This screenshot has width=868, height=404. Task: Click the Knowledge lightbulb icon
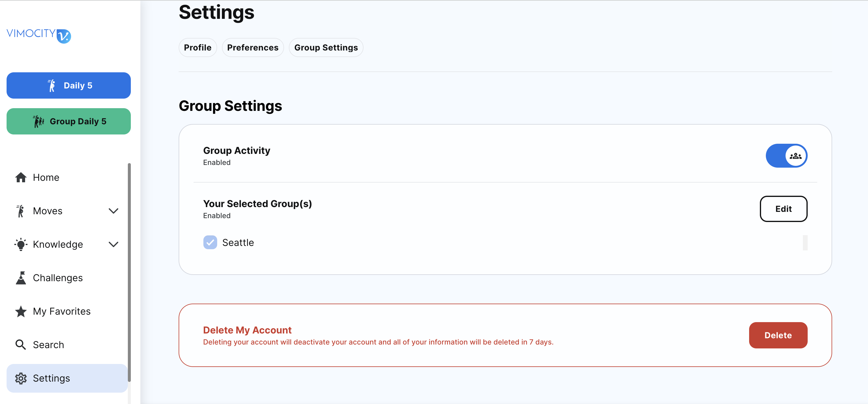click(x=21, y=244)
